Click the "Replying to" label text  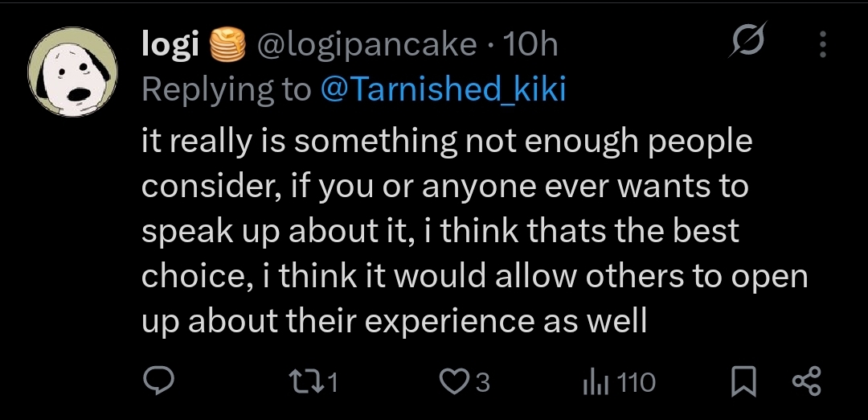[x=226, y=90]
